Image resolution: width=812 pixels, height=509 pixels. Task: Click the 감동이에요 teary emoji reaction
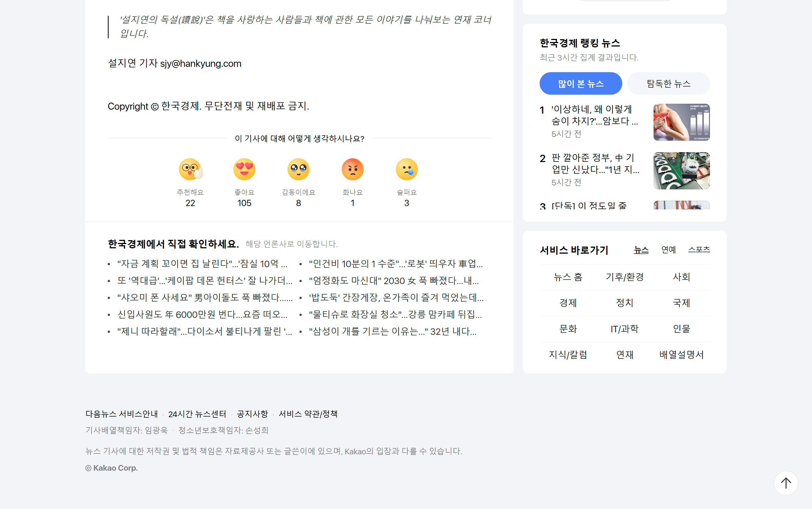pyautogui.click(x=298, y=169)
